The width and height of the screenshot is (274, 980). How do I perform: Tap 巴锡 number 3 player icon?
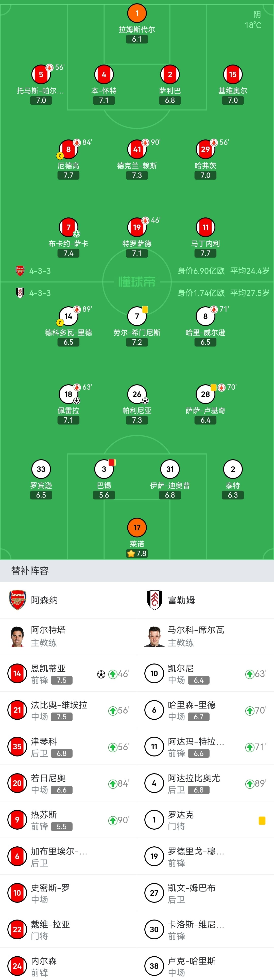click(x=104, y=469)
